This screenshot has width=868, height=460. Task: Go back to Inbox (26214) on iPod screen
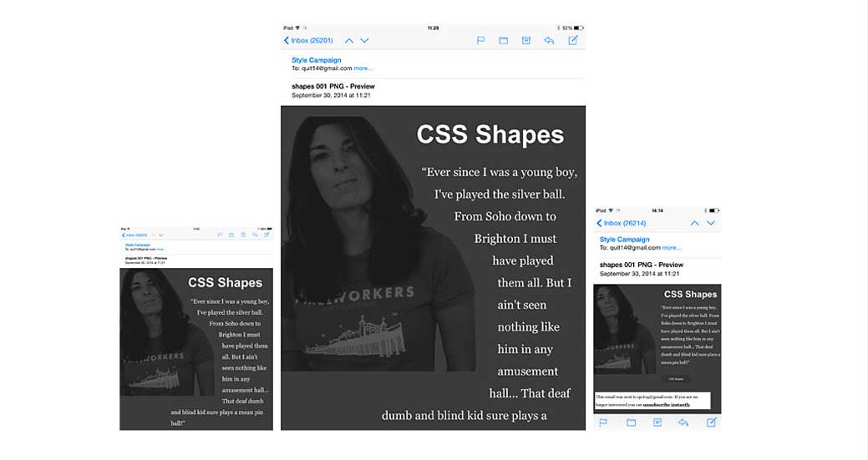tap(621, 223)
